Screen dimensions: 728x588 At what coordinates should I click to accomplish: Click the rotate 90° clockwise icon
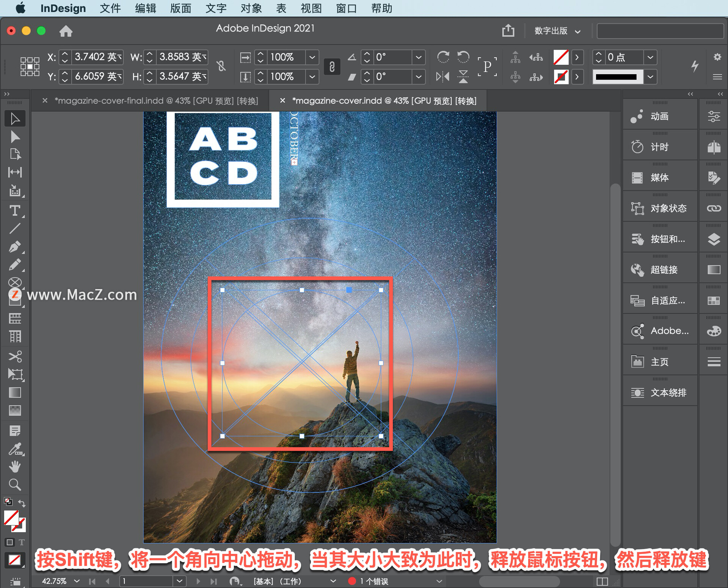(443, 57)
